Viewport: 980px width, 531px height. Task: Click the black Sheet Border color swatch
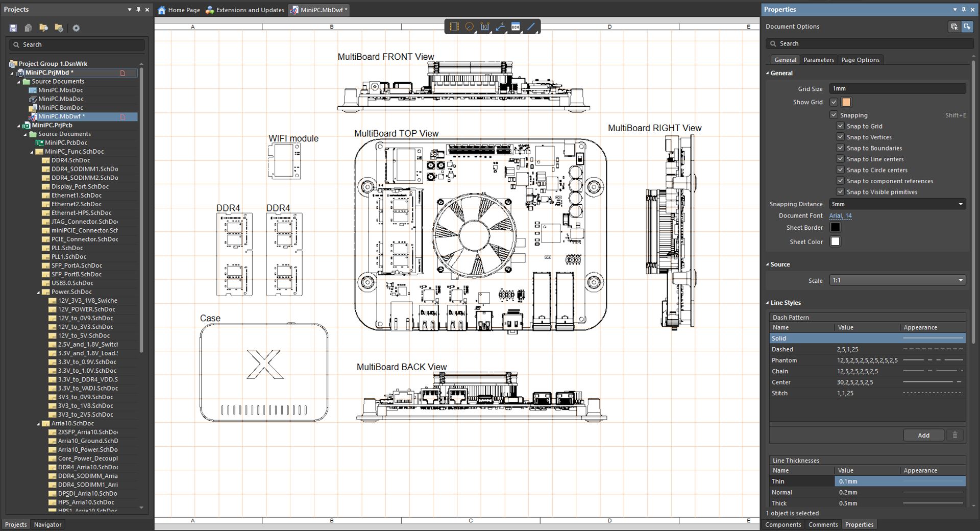835,227
